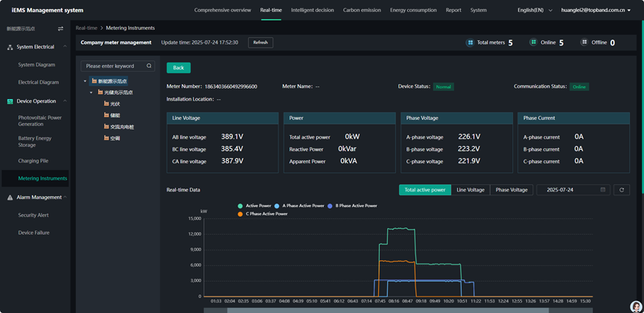This screenshot has height=313, width=644.
Task: Open Security Alert page
Action: [x=34, y=215]
